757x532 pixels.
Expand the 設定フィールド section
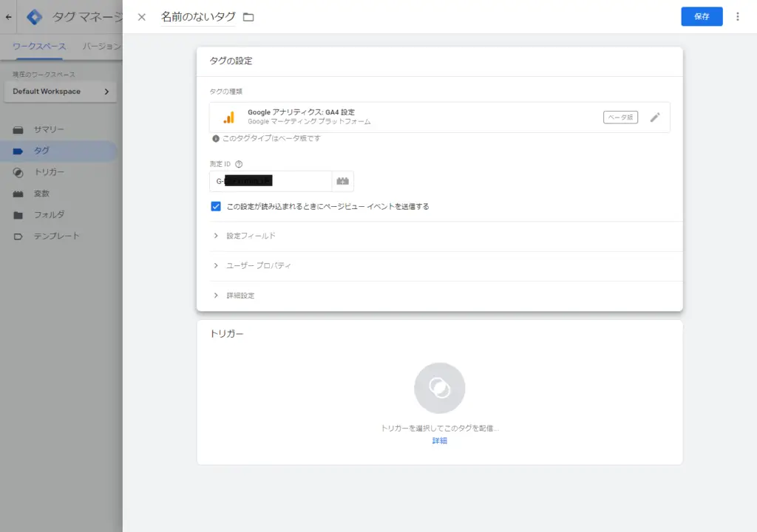click(x=446, y=236)
